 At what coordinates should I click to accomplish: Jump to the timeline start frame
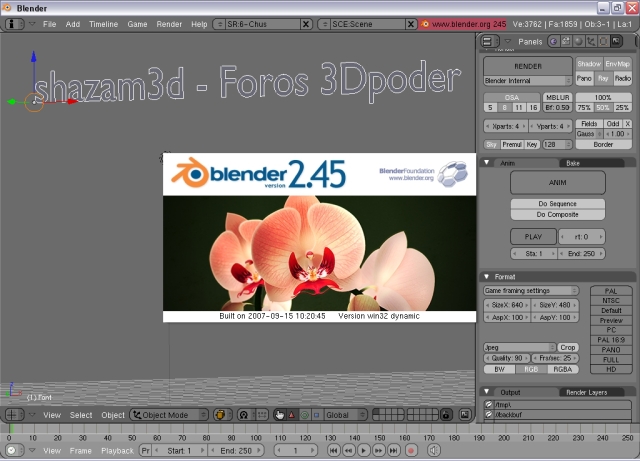coord(333,450)
